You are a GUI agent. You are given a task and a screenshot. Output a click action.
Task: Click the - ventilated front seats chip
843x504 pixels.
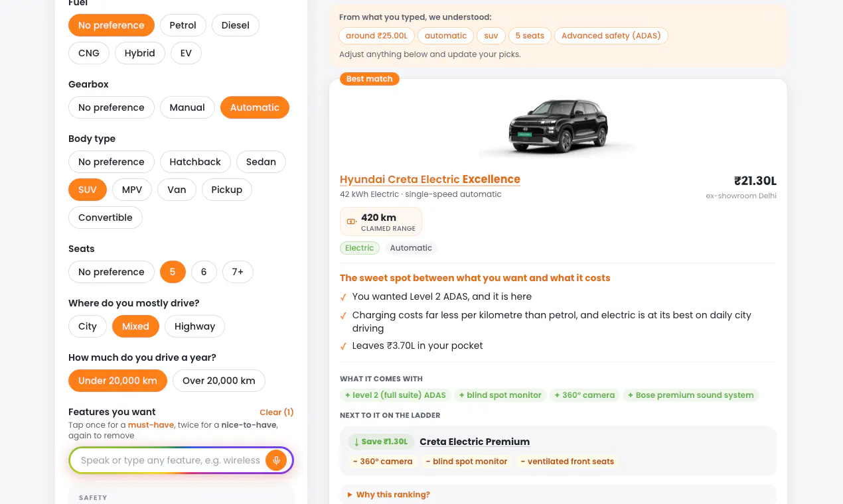click(x=568, y=462)
